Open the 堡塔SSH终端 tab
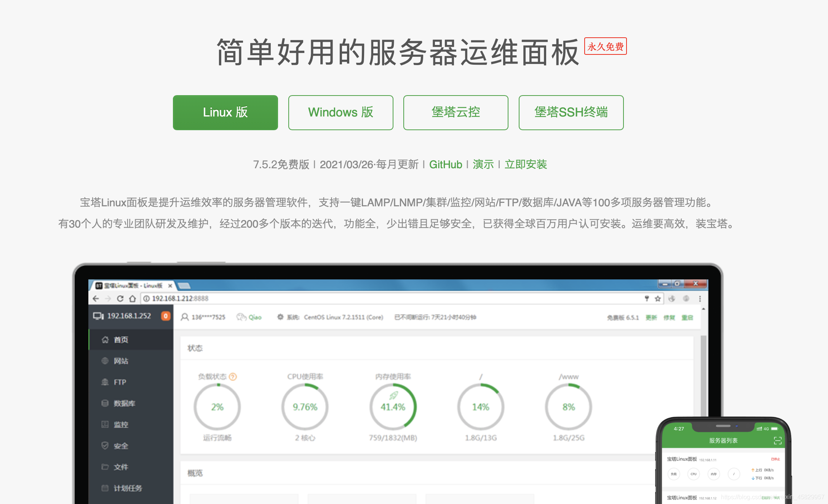Screen dimensions: 828x504 pos(571,113)
